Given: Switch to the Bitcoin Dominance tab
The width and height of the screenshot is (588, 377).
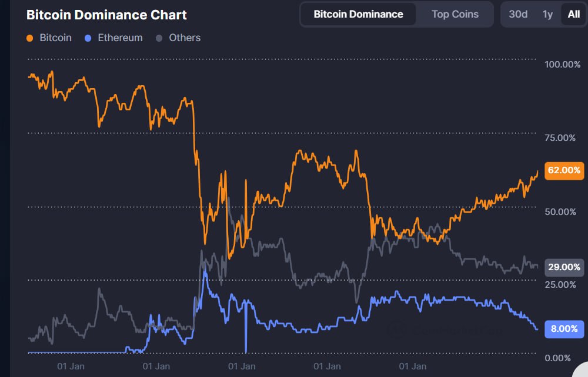Looking at the screenshot, I should click(x=358, y=14).
